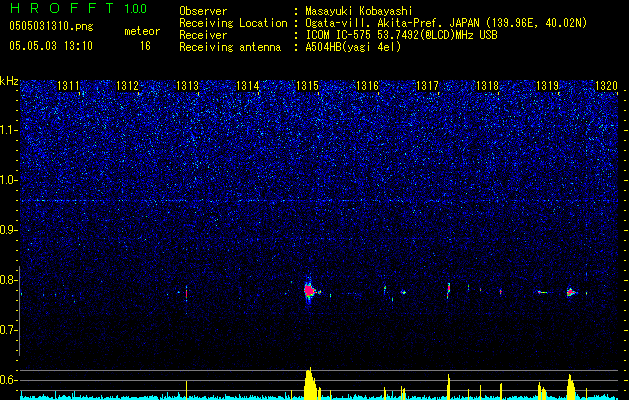This screenshot has width=629, height=400.
Task: Click the 1313 time axis marker
Action: (187, 85)
